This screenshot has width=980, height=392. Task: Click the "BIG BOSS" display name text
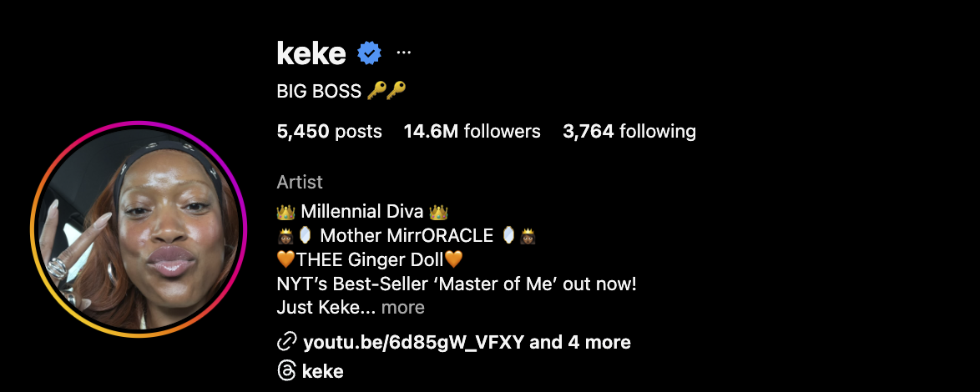[319, 90]
